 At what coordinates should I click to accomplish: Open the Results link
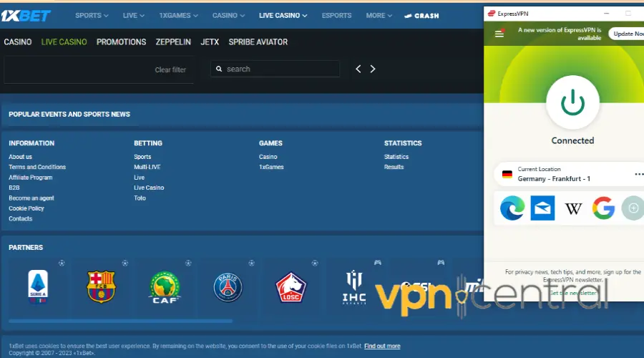pos(394,167)
